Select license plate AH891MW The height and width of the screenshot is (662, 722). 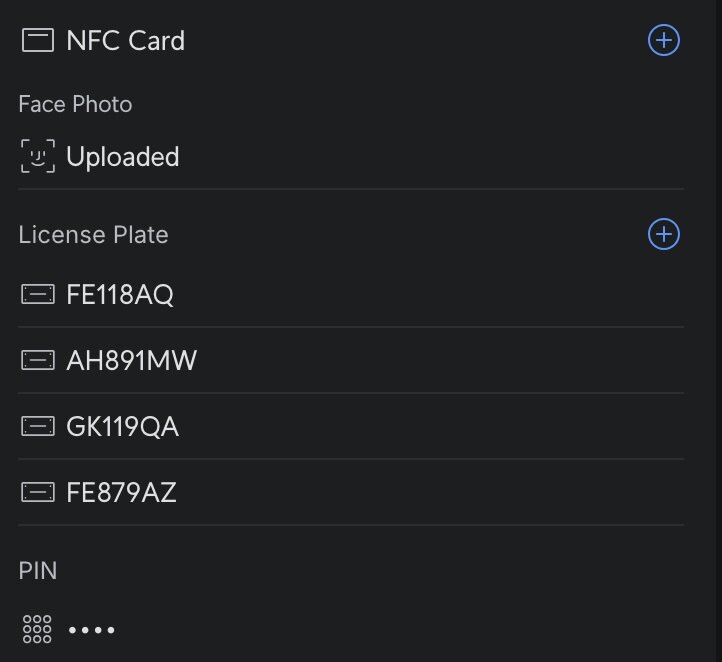(132, 361)
